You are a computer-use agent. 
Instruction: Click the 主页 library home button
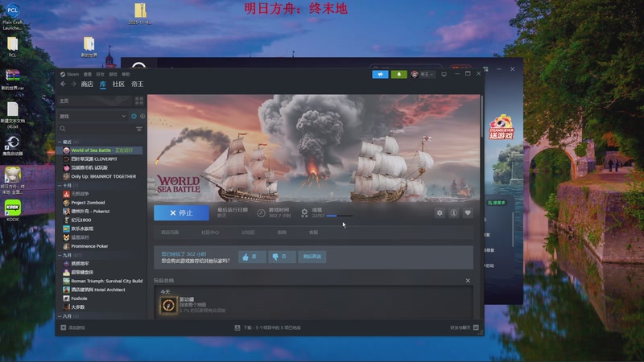coord(95,101)
